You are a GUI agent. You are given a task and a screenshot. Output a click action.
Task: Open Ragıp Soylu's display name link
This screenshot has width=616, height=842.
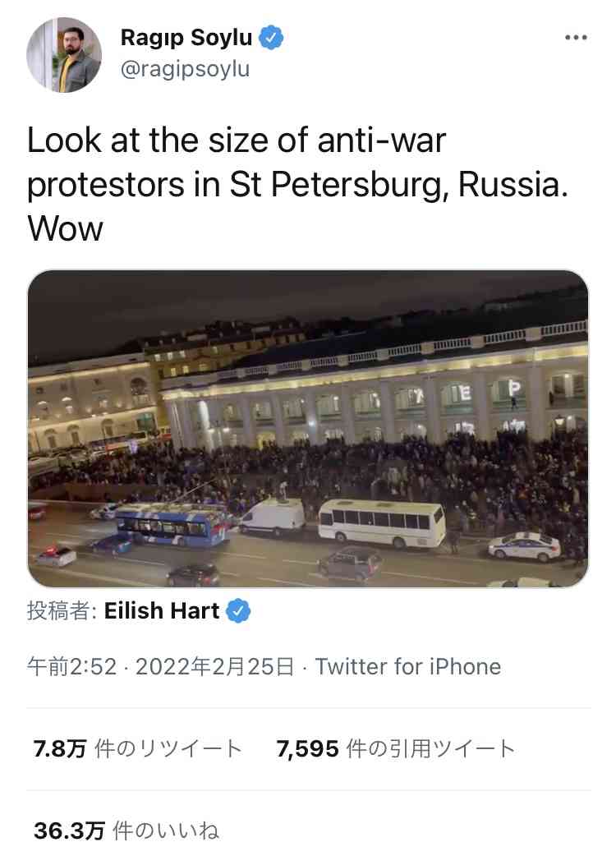tap(186, 38)
